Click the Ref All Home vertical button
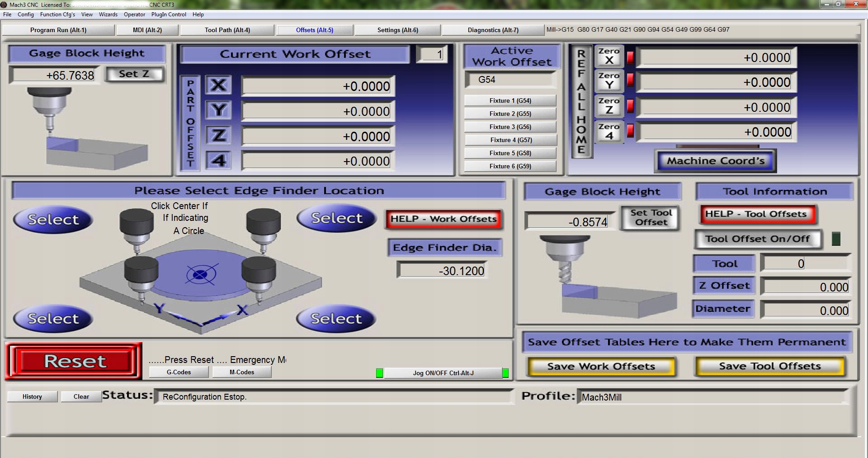Screen dimensions: 868x458 (581, 101)
